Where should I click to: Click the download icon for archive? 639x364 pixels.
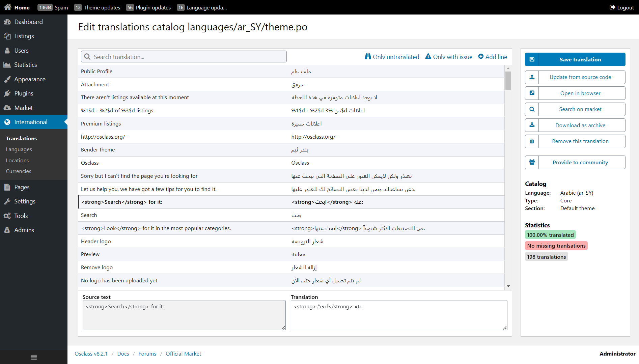[532, 125]
